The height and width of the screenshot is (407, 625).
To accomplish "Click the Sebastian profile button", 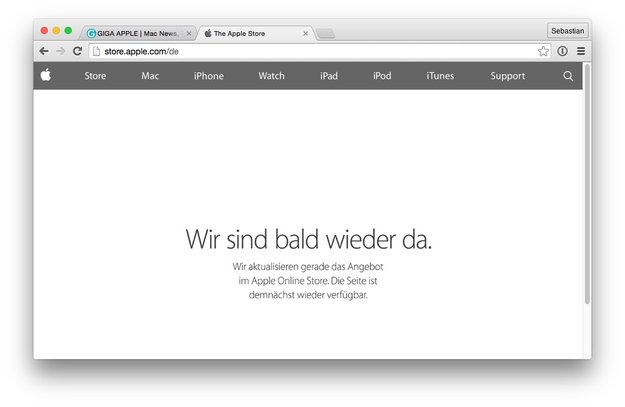I will click(568, 31).
